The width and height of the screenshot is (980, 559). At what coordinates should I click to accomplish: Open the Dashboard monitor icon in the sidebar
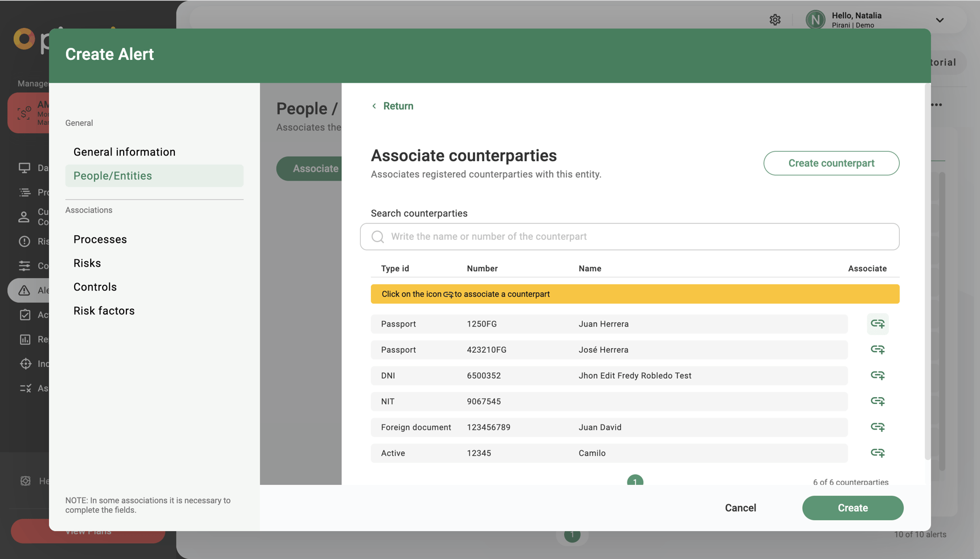[24, 168]
